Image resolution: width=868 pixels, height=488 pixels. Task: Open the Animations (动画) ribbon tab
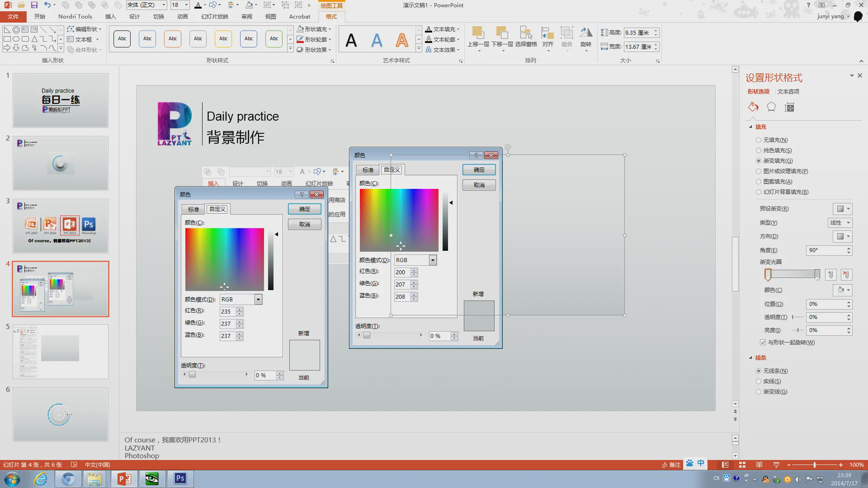pyautogui.click(x=182, y=16)
